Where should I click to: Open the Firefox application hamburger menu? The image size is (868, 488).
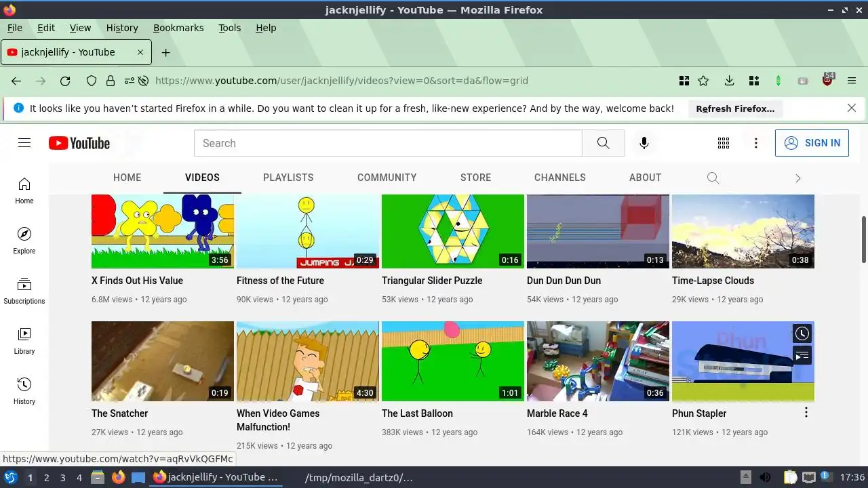(852, 81)
